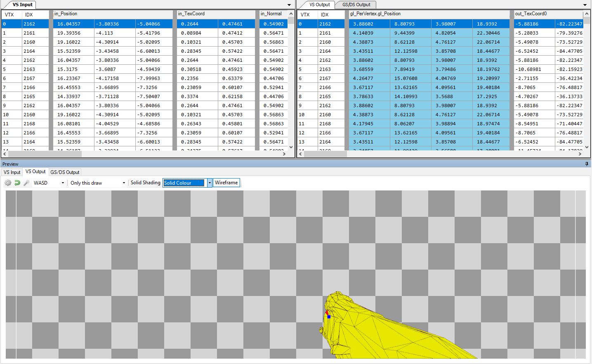Click VS Input cell -7.99963
The image size is (592, 364).
(154, 78)
